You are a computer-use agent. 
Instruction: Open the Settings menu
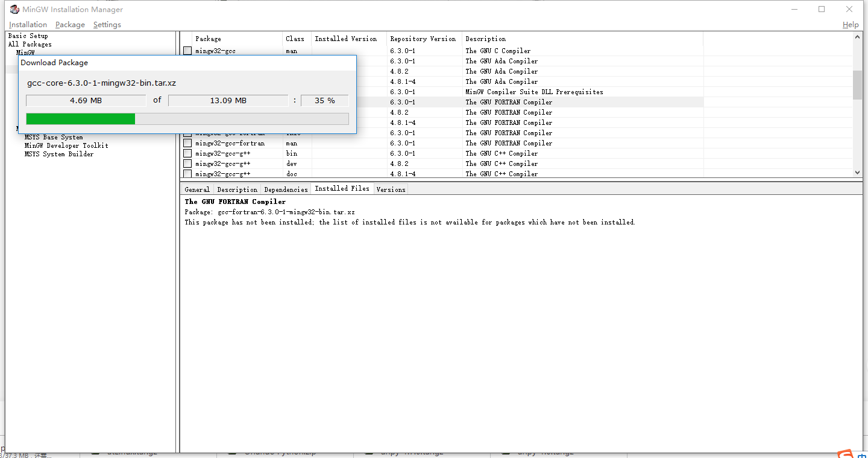(x=107, y=25)
